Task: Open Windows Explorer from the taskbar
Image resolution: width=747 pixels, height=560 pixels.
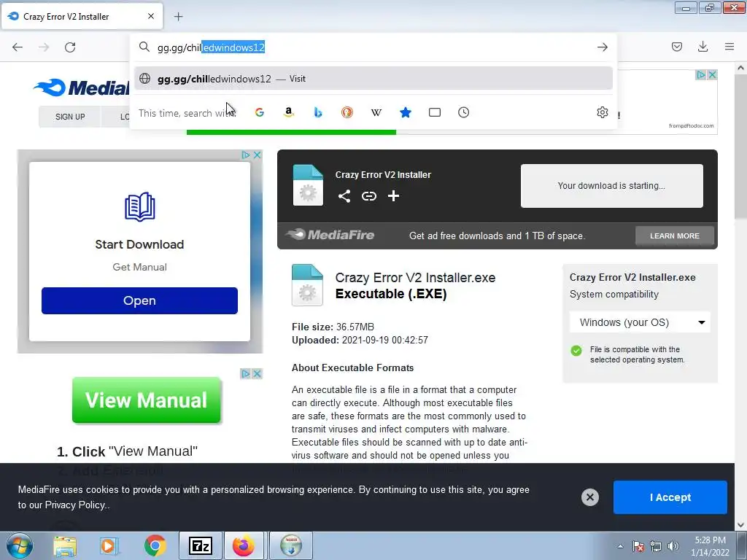Action: 65,545
